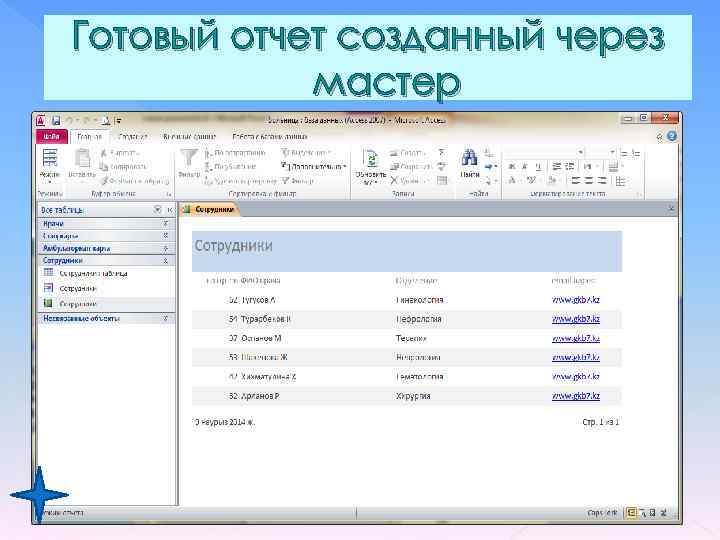Open www.gkb7.kz link in Хирургия row
720x540 pixels.
[576, 396]
